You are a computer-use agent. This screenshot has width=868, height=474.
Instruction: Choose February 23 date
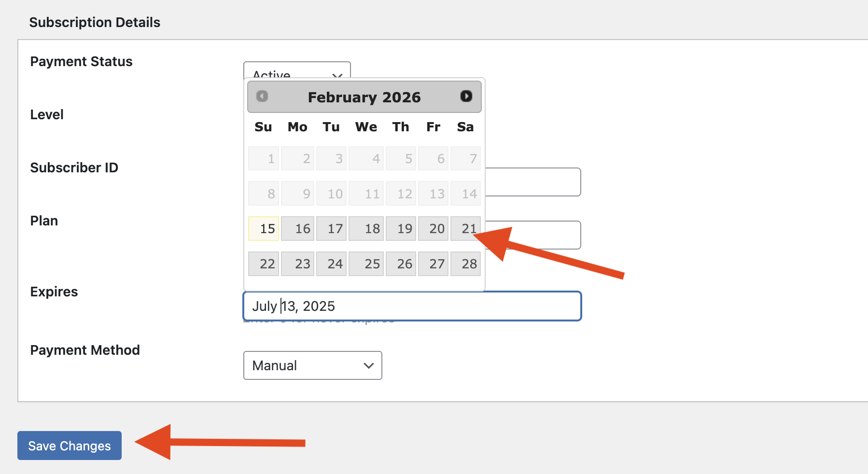tap(297, 264)
